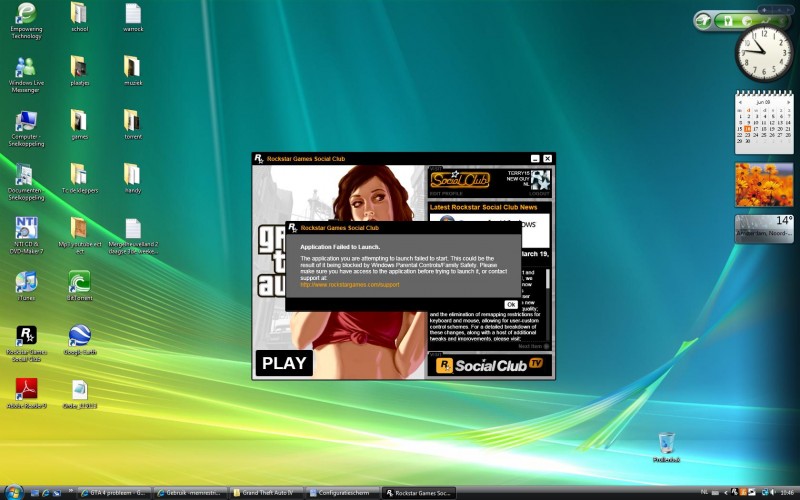Open the 'Mergelheuvelland' document icon

pos(133,236)
